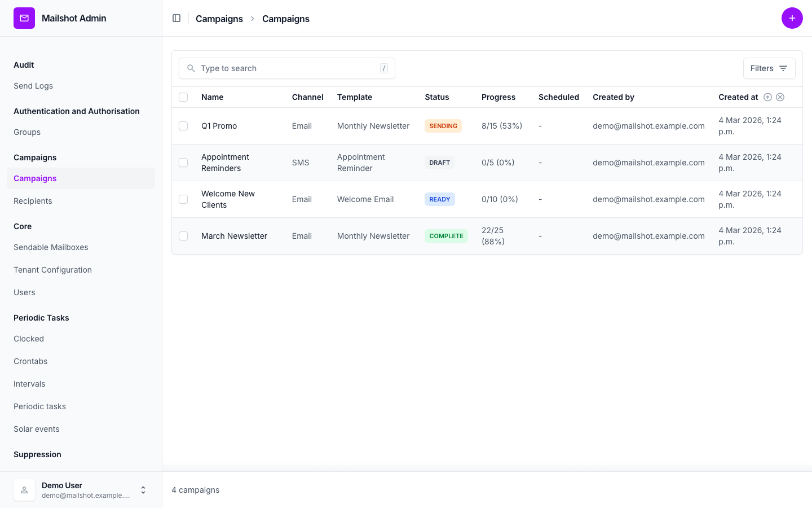The height and width of the screenshot is (508, 812).
Task: Click the SMS channel cell
Action: click(x=301, y=163)
